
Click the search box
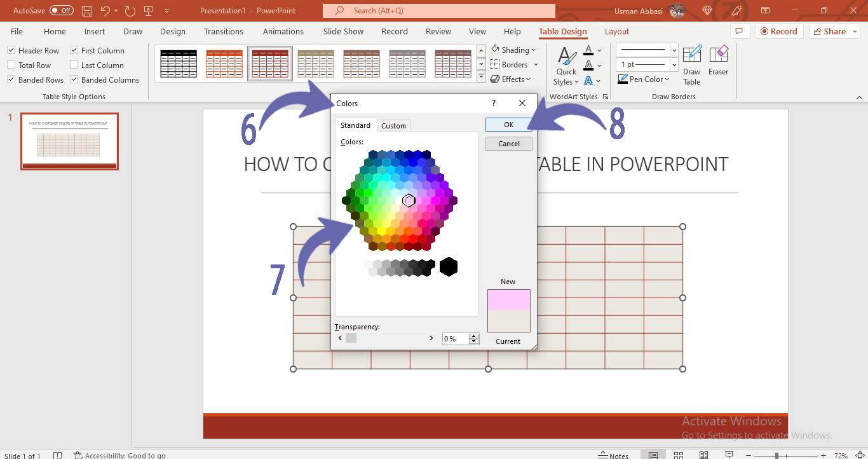(438, 11)
